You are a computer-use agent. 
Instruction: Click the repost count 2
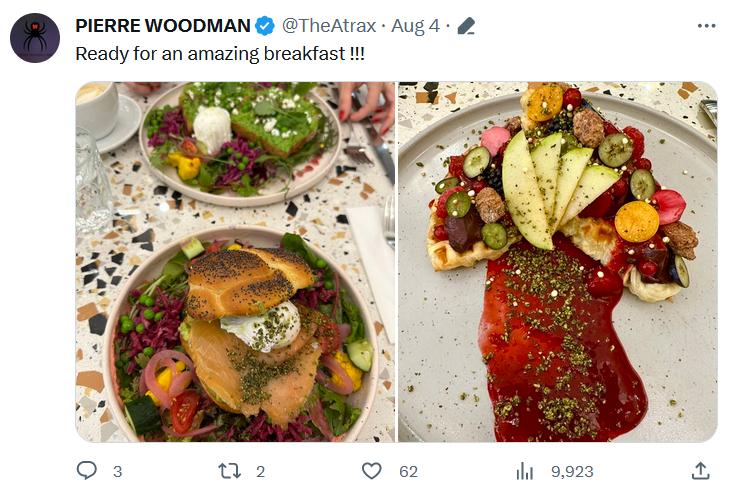click(x=260, y=471)
